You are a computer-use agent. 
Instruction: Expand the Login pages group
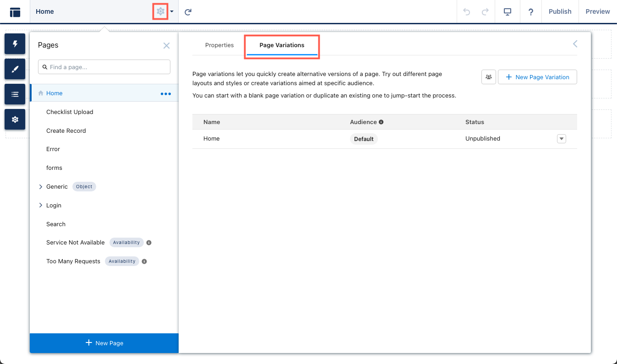pyautogui.click(x=40, y=206)
